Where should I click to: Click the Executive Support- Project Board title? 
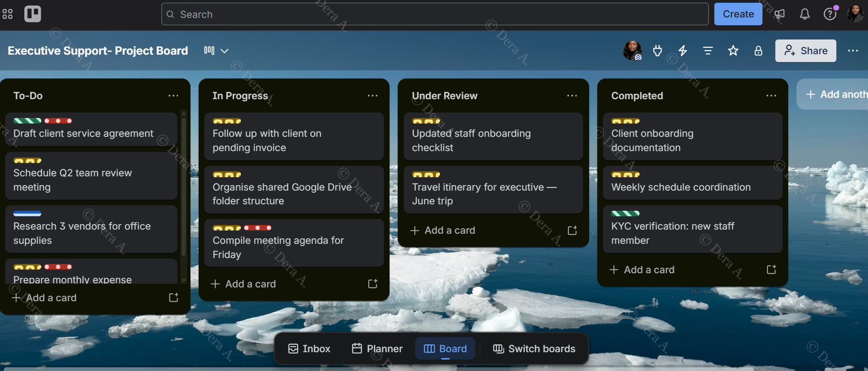point(98,51)
